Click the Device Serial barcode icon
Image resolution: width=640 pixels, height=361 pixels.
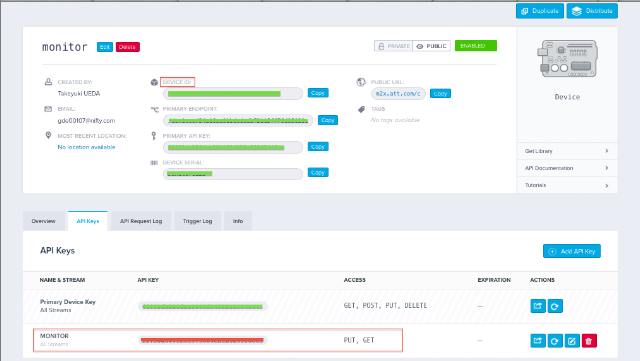154,163
